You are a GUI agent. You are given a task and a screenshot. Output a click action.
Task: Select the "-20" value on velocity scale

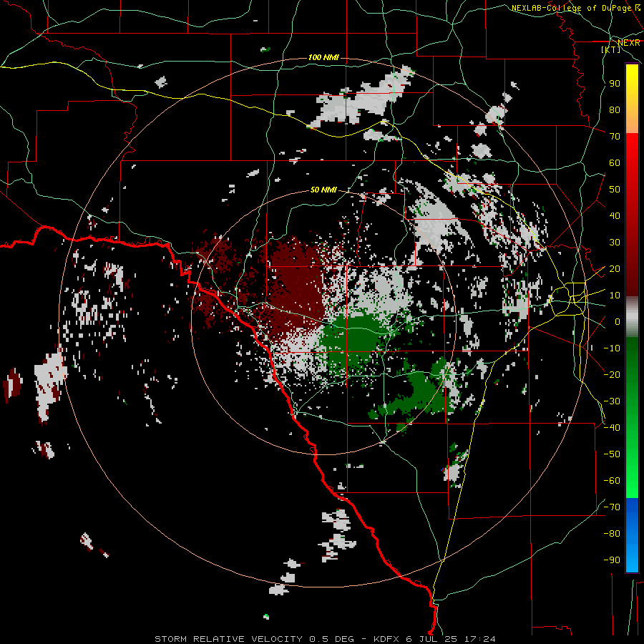click(612, 374)
